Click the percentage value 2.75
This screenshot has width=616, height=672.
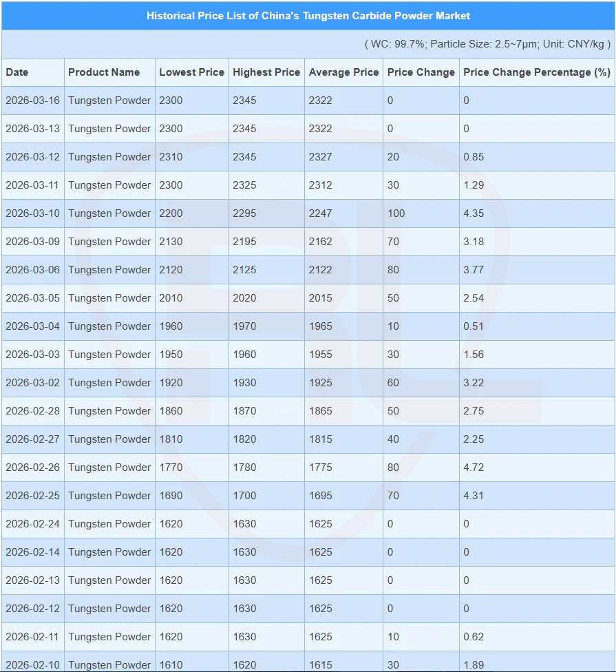point(474,411)
